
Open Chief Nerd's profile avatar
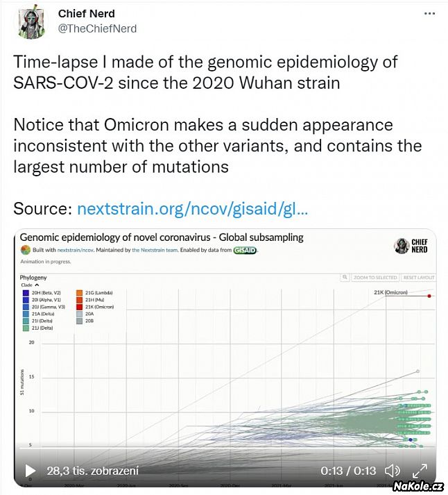tap(31, 23)
